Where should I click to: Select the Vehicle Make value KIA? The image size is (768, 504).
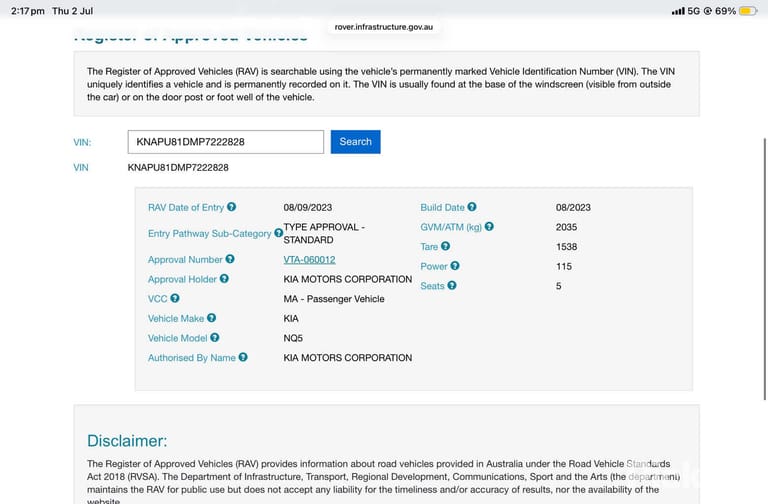pyautogui.click(x=290, y=318)
